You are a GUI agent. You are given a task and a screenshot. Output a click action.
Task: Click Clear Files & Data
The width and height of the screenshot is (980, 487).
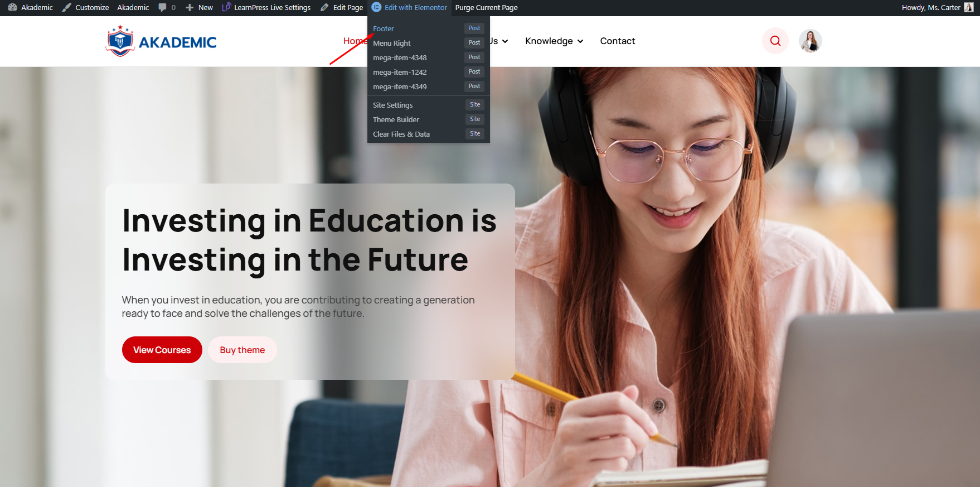pyautogui.click(x=401, y=134)
